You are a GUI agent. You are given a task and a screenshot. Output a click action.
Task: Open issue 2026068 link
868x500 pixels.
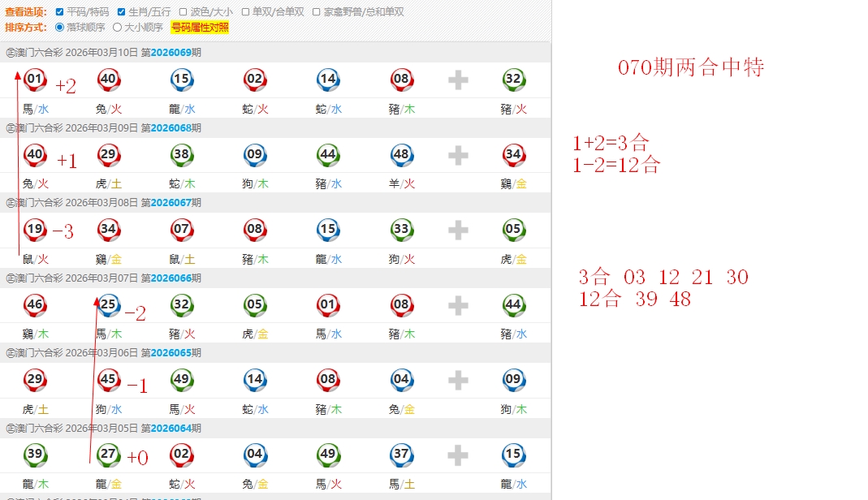(171, 128)
